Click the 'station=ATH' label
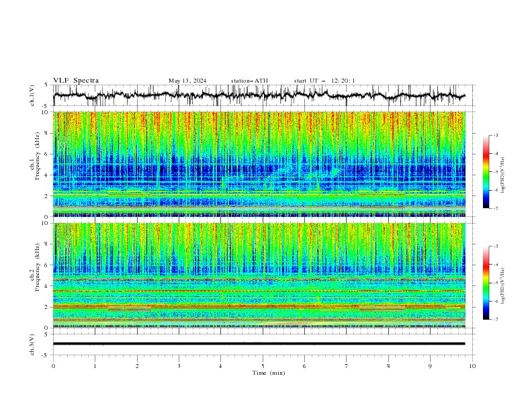The width and height of the screenshot is (532, 411). pos(249,81)
